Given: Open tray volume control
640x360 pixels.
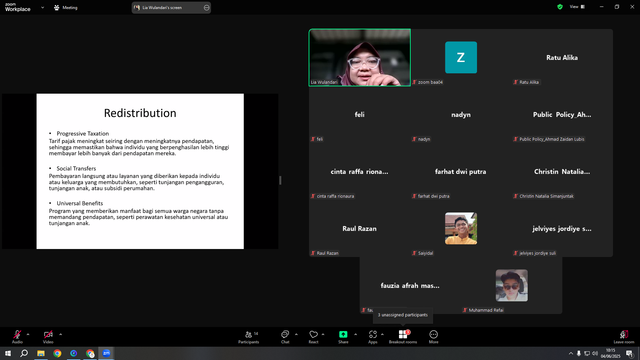Looking at the screenshot, I should (x=595, y=353).
